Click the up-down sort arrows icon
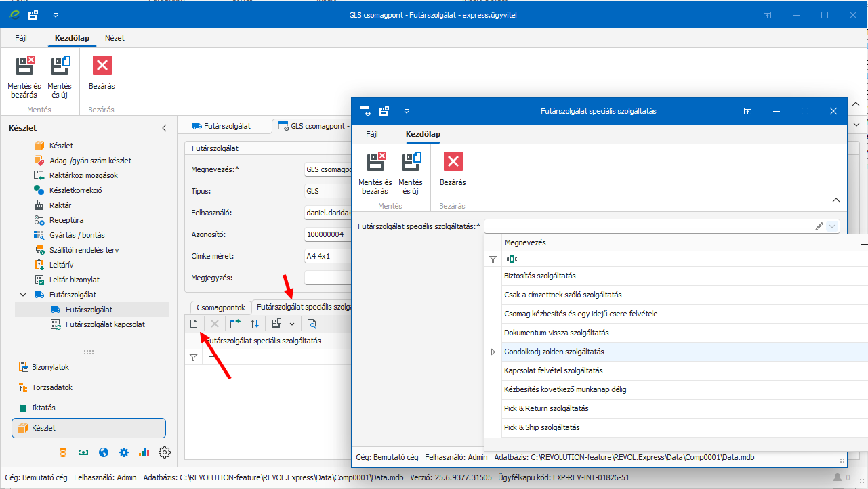868x489 pixels. point(255,324)
